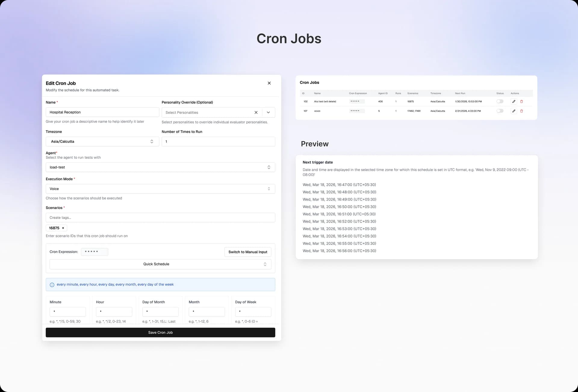Click the info icon in the blue banner
This screenshot has height=392, width=578.
[x=52, y=285]
